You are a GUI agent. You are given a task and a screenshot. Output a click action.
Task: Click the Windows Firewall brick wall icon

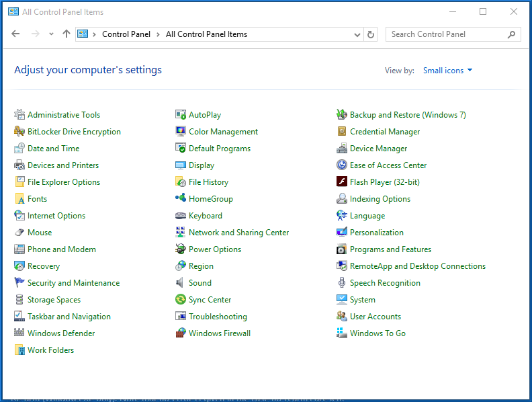(x=180, y=333)
